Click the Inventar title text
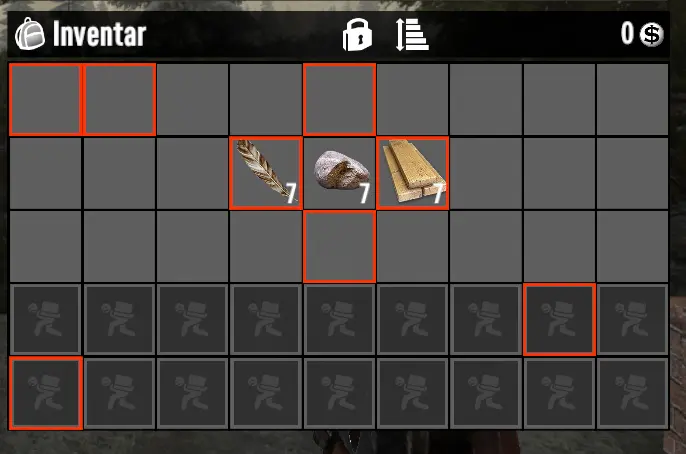The image size is (686, 454). [99, 34]
